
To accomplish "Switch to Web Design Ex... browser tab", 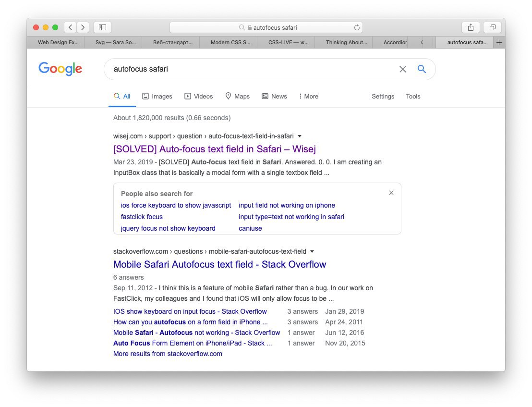I will click(x=56, y=42).
